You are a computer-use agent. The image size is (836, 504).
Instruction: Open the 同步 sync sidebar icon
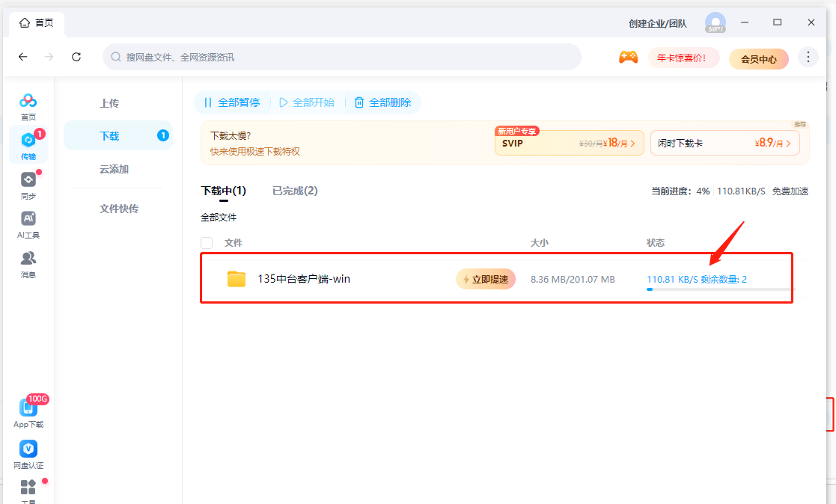point(28,185)
